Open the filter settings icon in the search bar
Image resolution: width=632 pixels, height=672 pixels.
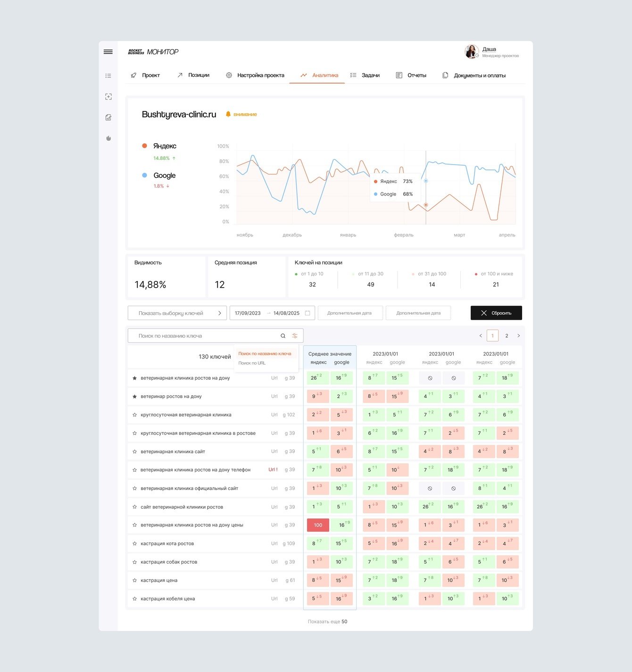pyautogui.click(x=295, y=336)
